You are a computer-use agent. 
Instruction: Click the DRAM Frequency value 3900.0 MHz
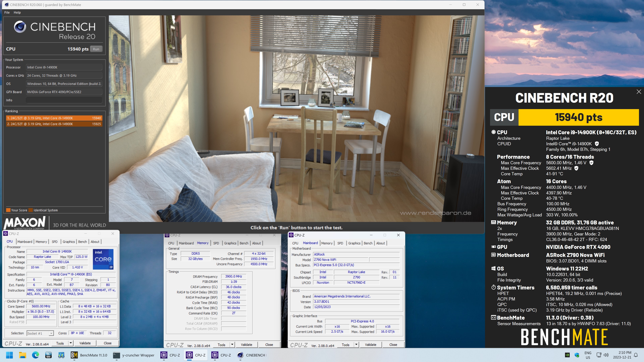click(x=233, y=276)
